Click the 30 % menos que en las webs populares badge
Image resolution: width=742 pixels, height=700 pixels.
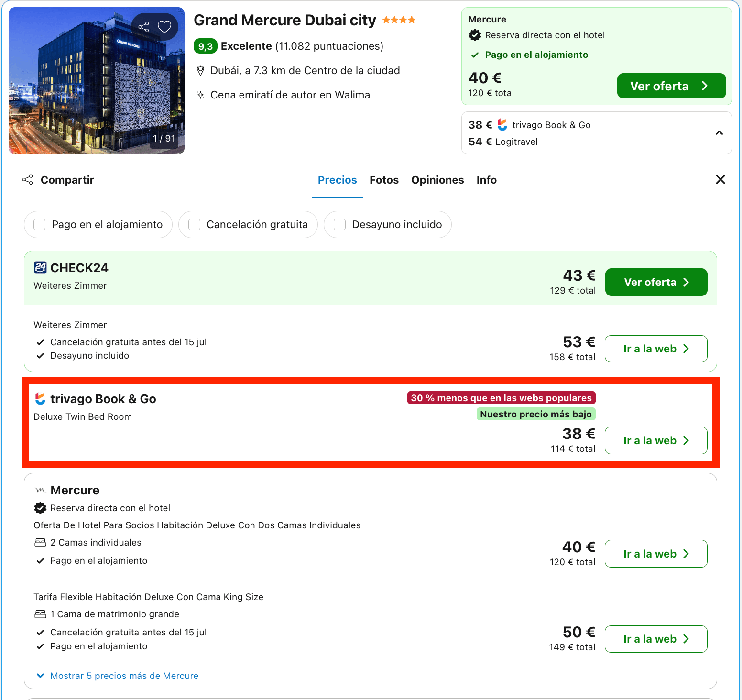[x=502, y=398]
